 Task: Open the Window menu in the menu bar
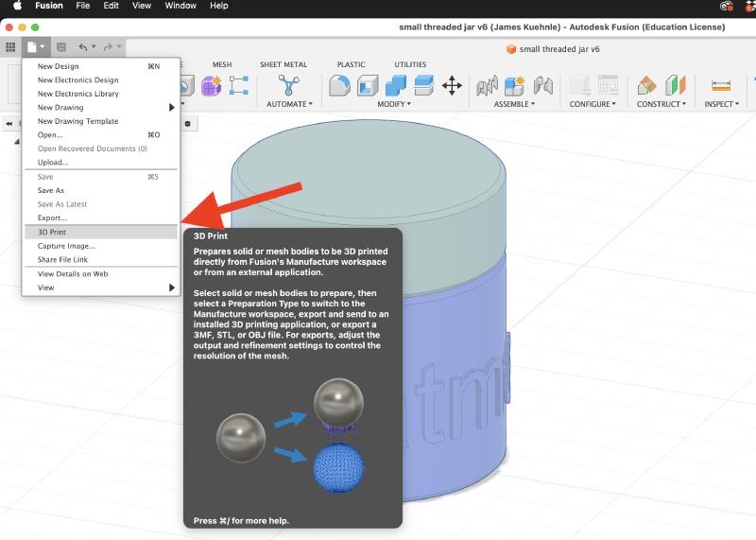180,6
